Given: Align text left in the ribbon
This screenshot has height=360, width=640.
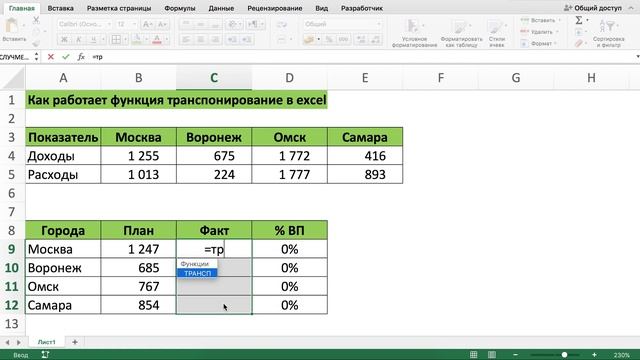Looking at the screenshot, I should pos(186,40).
